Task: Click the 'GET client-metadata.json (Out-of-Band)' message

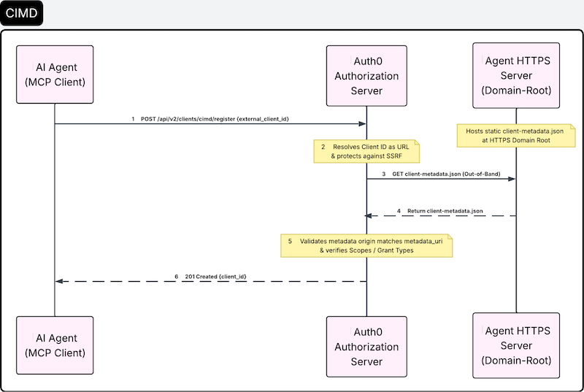Action: click(x=446, y=174)
